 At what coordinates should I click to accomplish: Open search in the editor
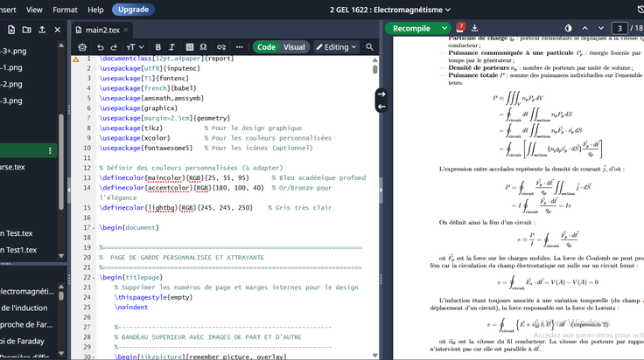pos(369,47)
